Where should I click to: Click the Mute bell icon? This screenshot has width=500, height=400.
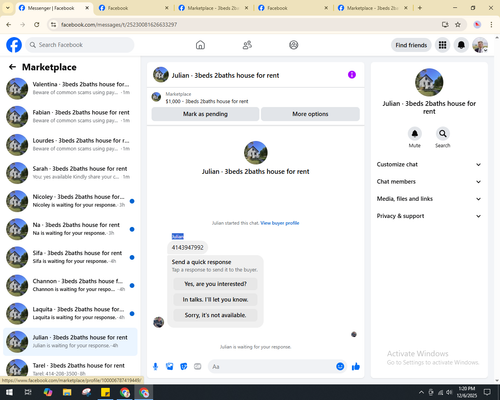[415, 134]
